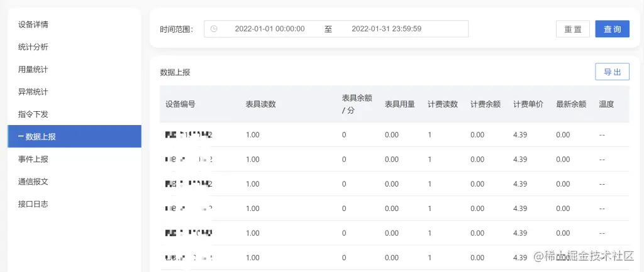
Task: Go to 指令下发 page
Action: point(33,114)
